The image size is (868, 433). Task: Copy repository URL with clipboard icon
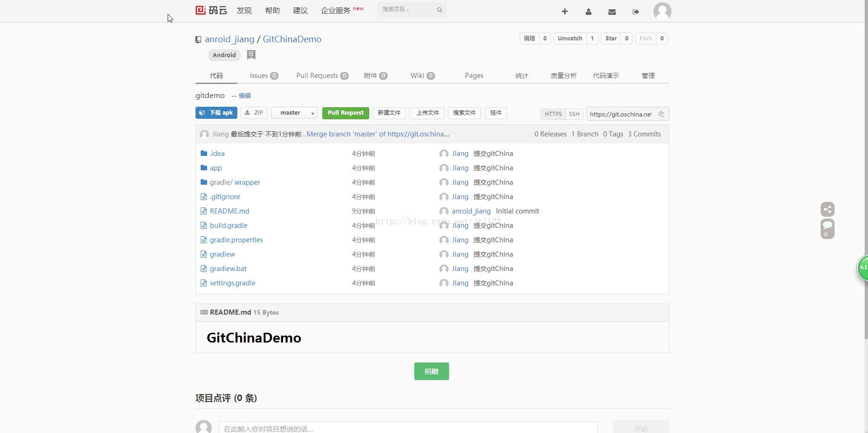pyautogui.click(x=661, y=114)
